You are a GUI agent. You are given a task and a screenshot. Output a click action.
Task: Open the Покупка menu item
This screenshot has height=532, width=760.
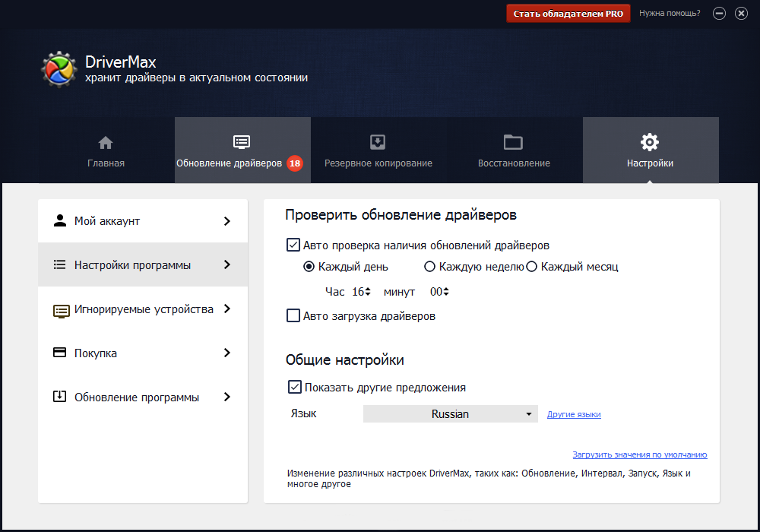coord(143,353)
